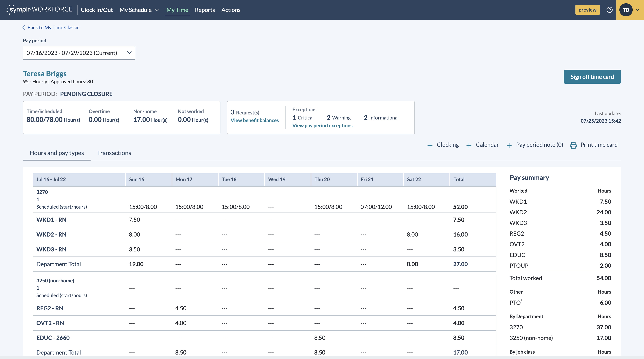Click the yellow preview badge

click(587, 10)
